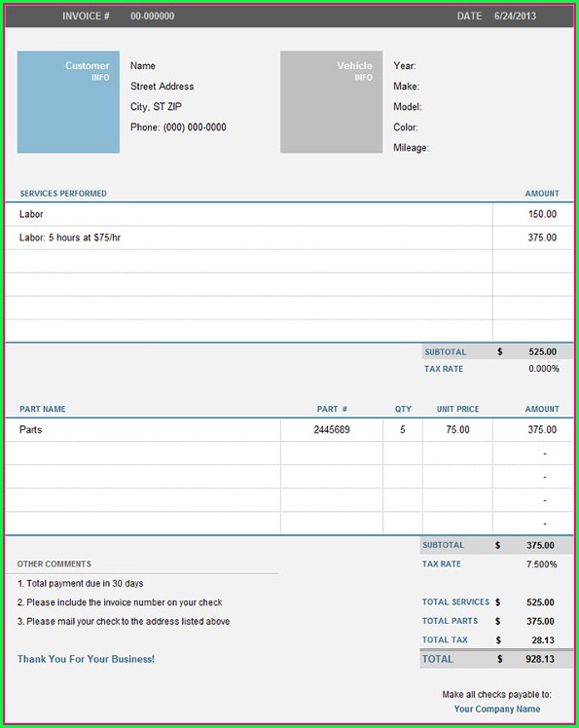The width and height of the screenshot is (579, 728).
Task: Select comment about including the invoice number
Action: [x=120, y=602]
